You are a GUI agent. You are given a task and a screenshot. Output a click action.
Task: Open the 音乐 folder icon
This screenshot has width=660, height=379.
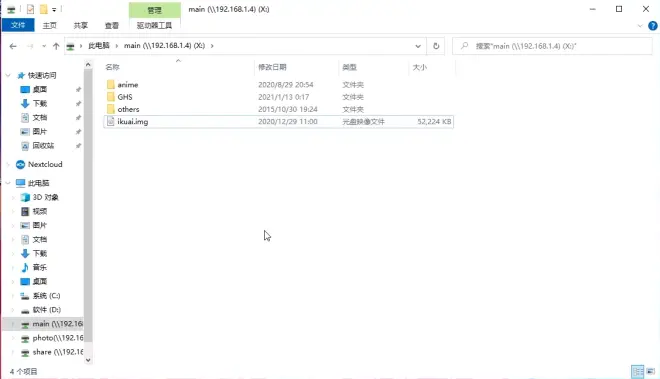click(x=25, y=267)
